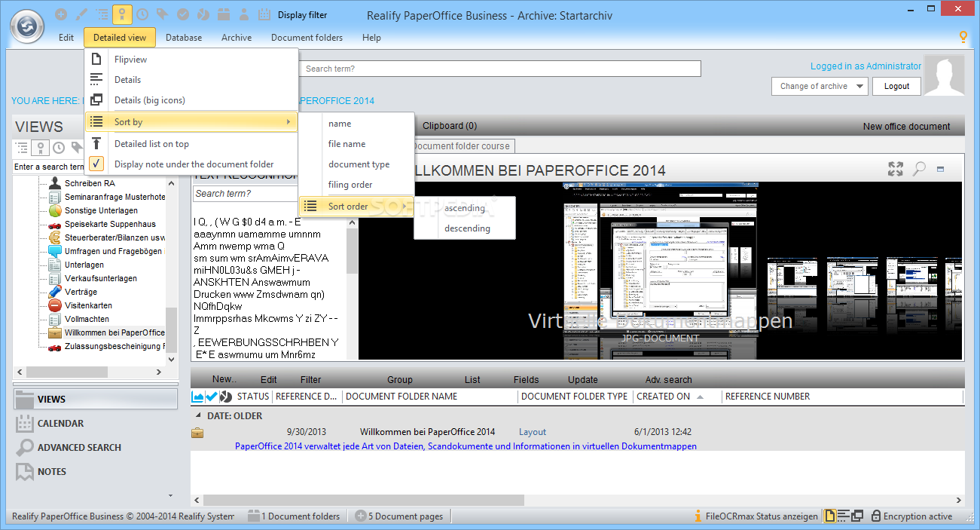Open the Document folders menu
980x530 pixels.
[307, 38]
